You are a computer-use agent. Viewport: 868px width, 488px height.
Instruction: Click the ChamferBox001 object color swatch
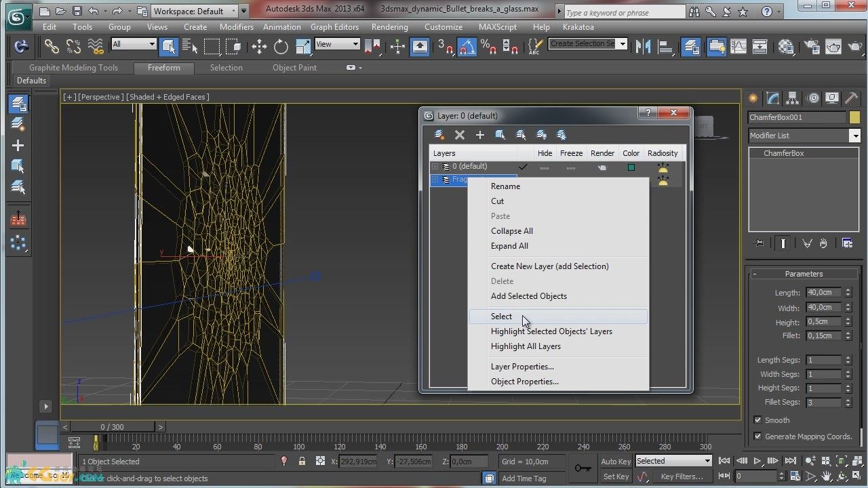point(854,117)
